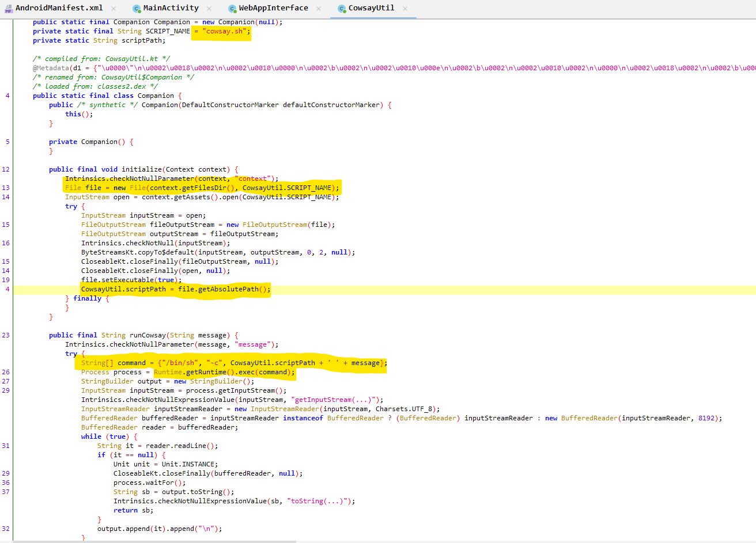Click the "Intrinsics.checkNotNull(inputStream)" line
This screenshot has width=756, height=543.
[x=156, y=243]
